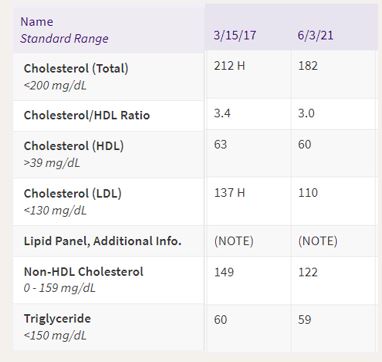
Task: Select the 212 H total cholesterol result
Action: click(229, 66)
